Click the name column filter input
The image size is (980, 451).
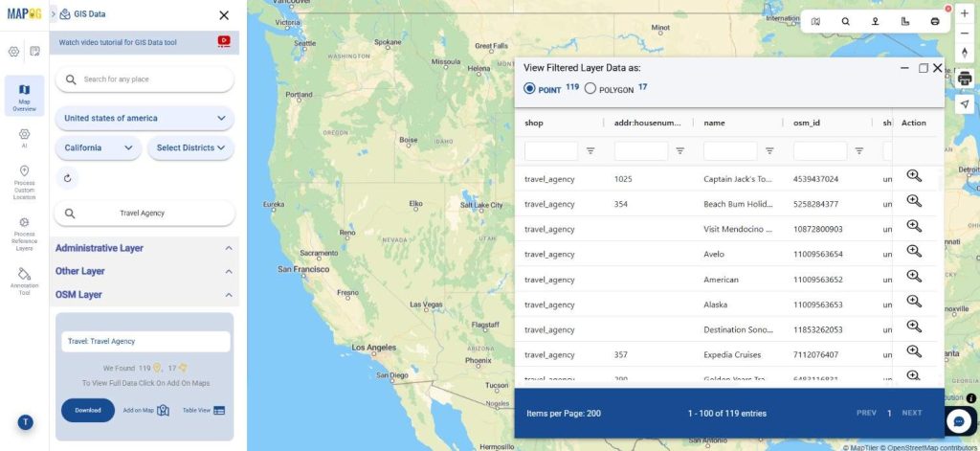[x=730, y=150]
